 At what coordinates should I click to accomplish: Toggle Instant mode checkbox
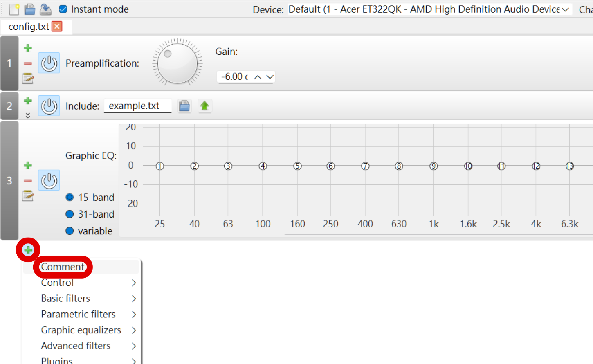point(63,9)
